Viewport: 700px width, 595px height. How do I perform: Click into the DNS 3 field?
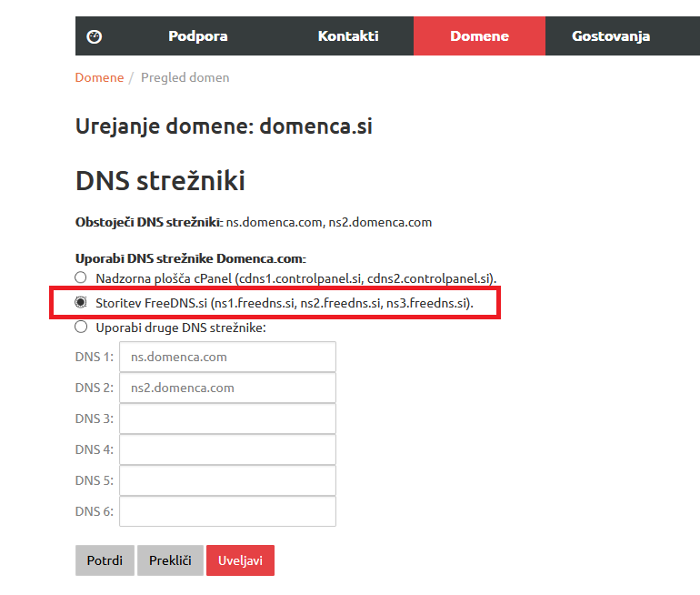coord(227,419)
